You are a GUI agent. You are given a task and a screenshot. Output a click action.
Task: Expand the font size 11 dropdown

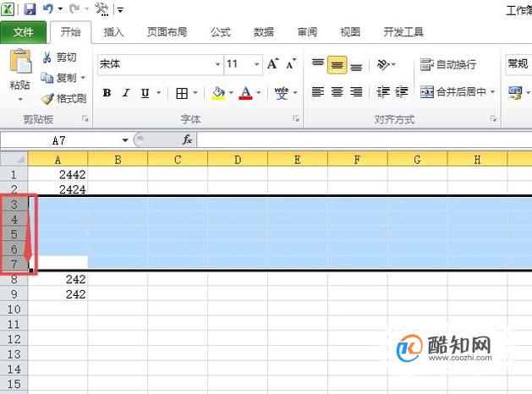pos(256,64)
